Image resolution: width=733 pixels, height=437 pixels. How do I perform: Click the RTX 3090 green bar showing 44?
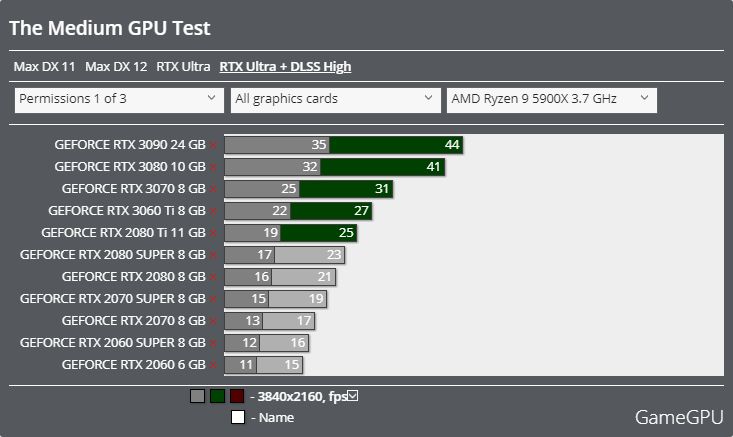click(x=395, y=146)
